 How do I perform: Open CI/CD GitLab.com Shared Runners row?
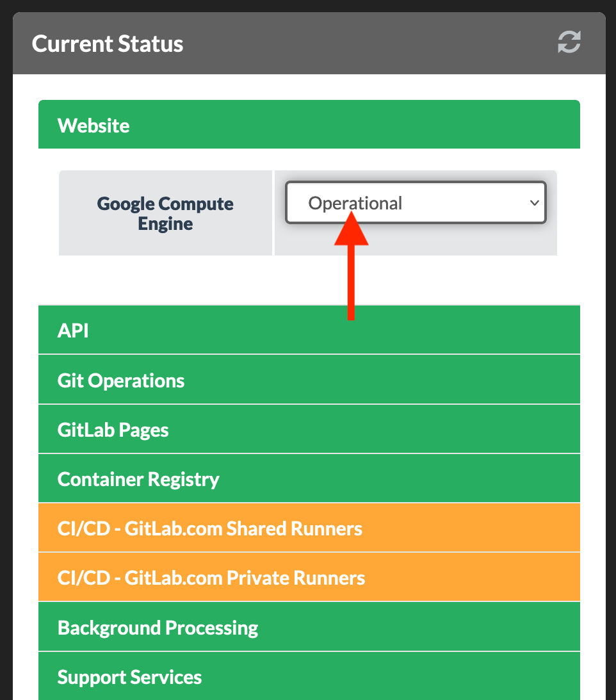(x=309, y=528)
